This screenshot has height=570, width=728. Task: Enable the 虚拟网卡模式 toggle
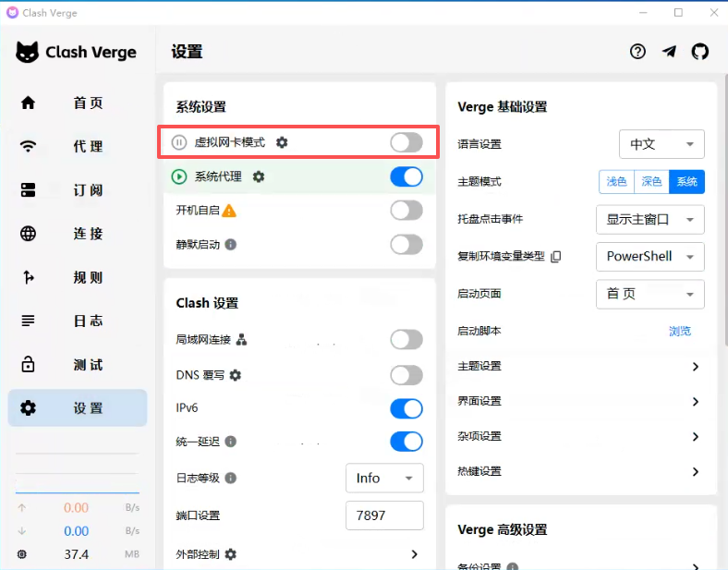click(406, 142)
